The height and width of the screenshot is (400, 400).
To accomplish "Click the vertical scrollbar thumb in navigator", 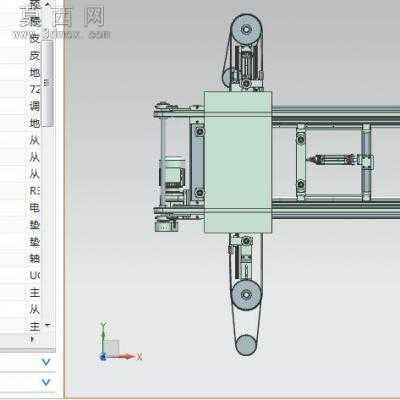I will (48, 83).
